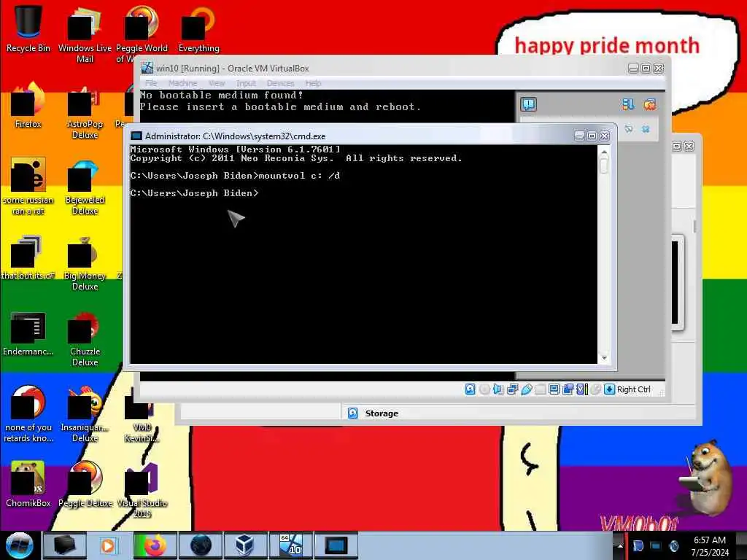Open File menu in VirtualBox window
This screenshot has height=560, width=747.
[151, 83]
